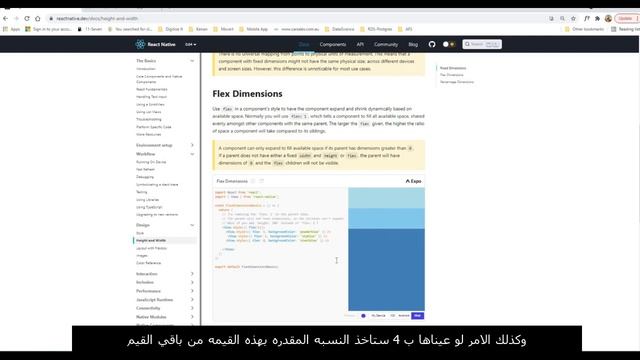The image size is (640, 360).
Task: Click the address bar URL
Action: [97, 18]
